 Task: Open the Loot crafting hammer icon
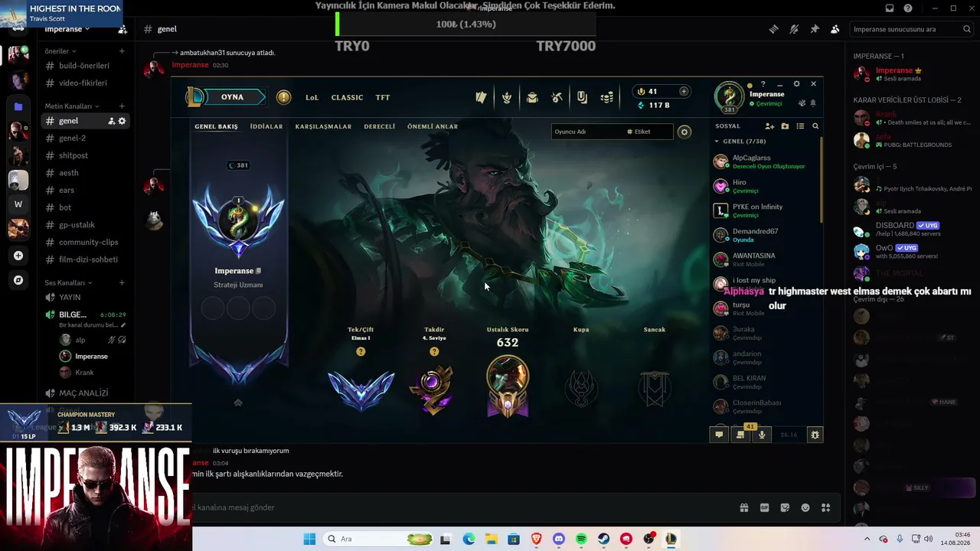(557, 97)
